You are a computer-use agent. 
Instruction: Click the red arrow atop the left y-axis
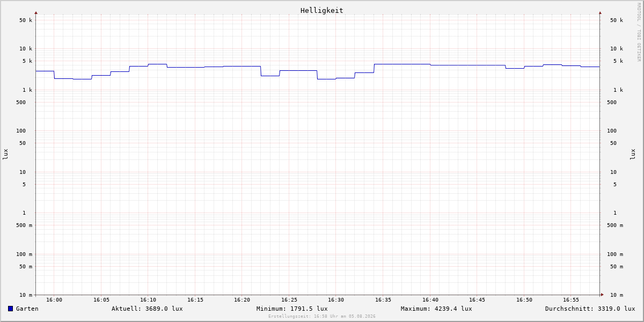pos(36,12)
